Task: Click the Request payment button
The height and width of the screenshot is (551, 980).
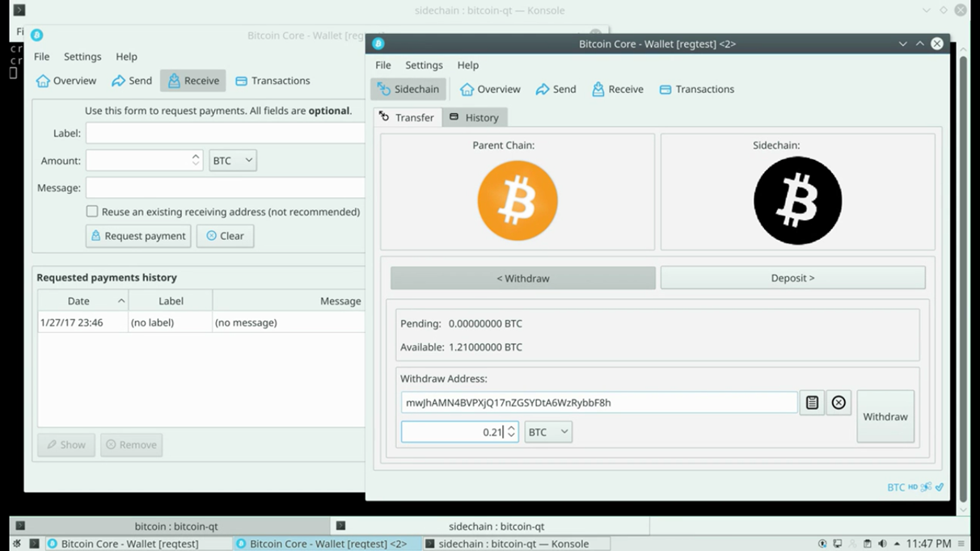Action: 138,236
